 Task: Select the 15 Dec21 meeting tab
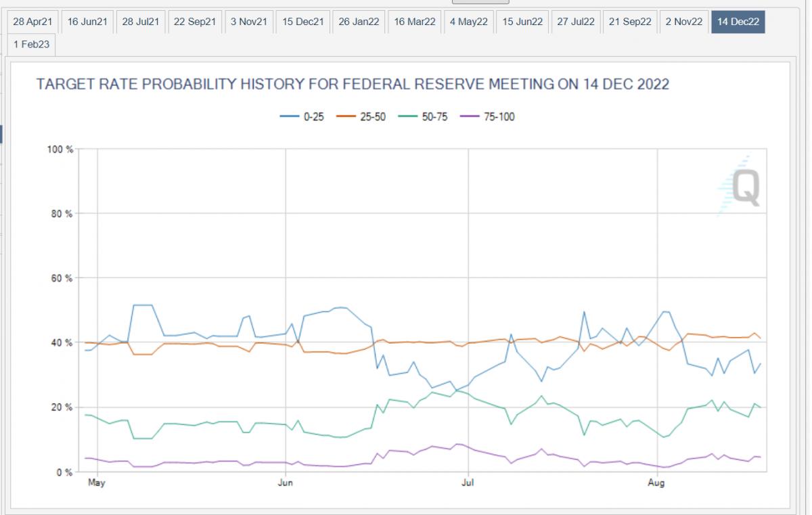pyautogui.click(x=303, y=22)
